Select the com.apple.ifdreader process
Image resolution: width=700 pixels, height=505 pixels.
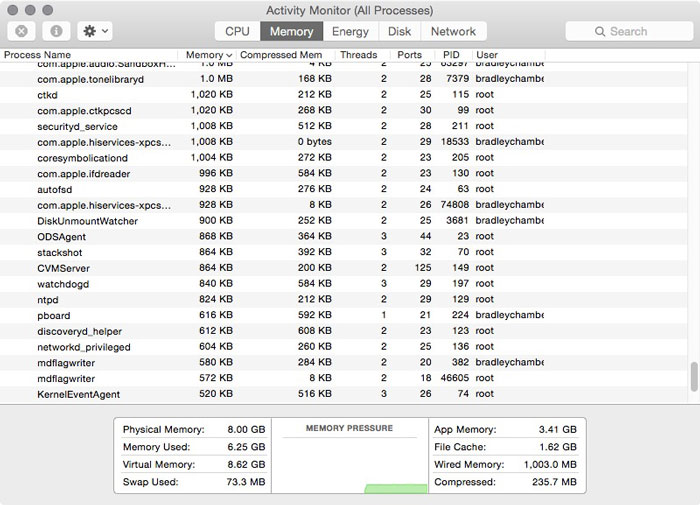pos(343,173)
